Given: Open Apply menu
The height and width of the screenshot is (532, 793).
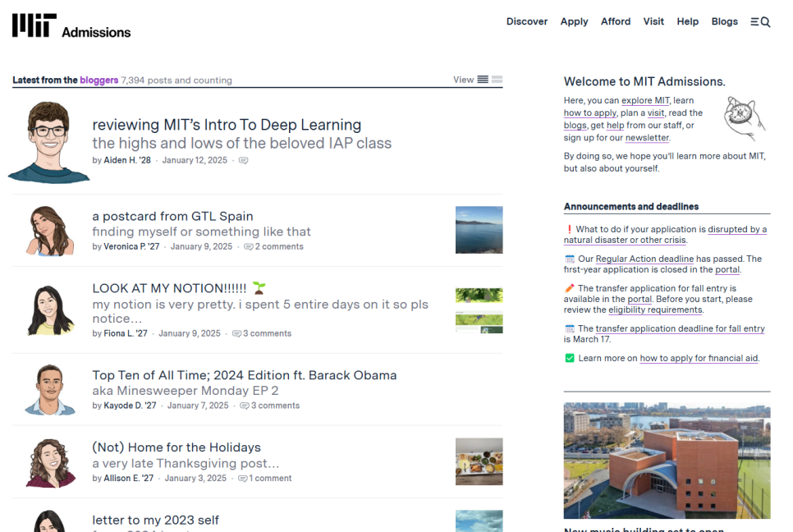Looking at the screenshot, I should 574,21.
